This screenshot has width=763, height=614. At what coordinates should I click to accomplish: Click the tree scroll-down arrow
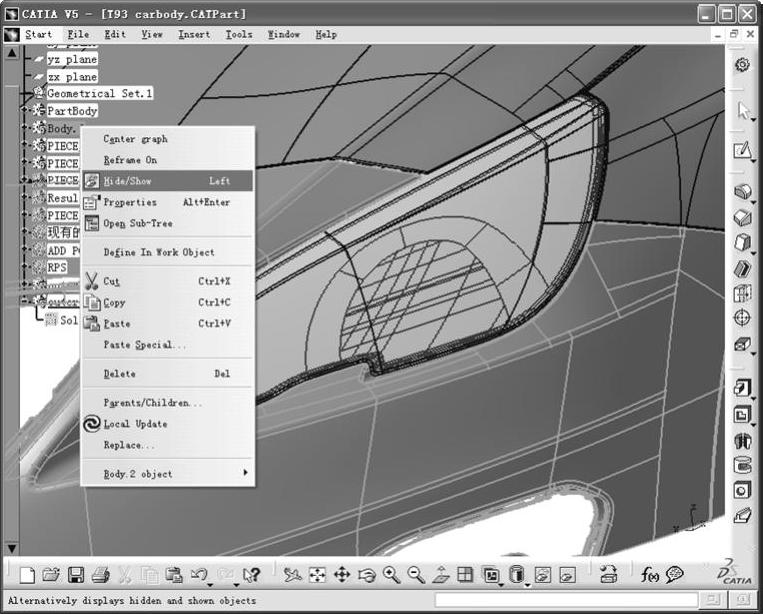12,548
